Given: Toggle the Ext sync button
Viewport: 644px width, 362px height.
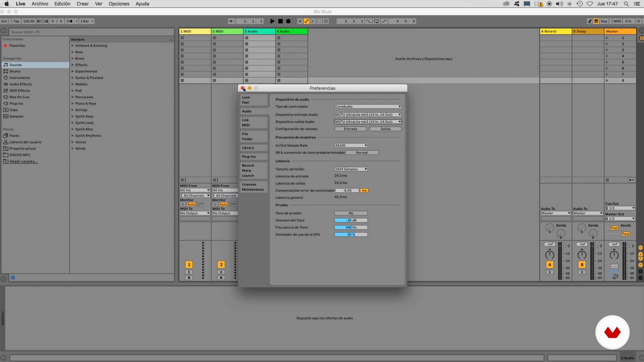Looking at the screenshot, I should [4, 21].
